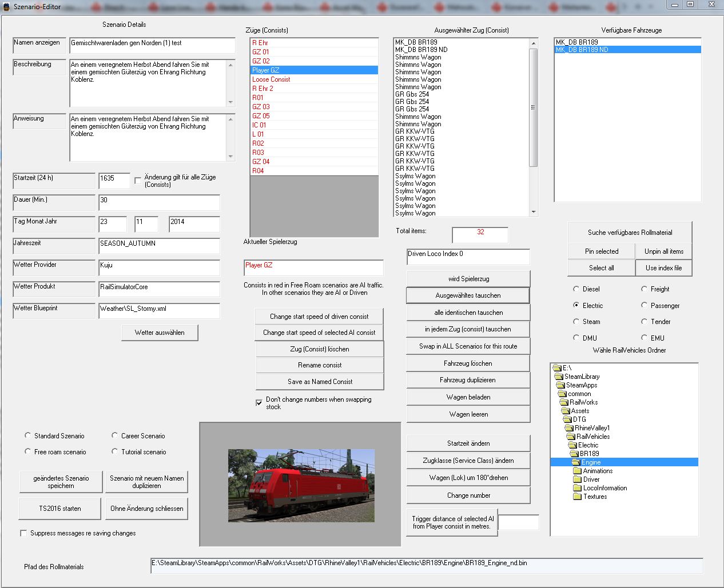Image resolution: width=724 pixels, height=588 pixels.
Task: Enable Suppress messages re saving changes
Action: (23, 533)
